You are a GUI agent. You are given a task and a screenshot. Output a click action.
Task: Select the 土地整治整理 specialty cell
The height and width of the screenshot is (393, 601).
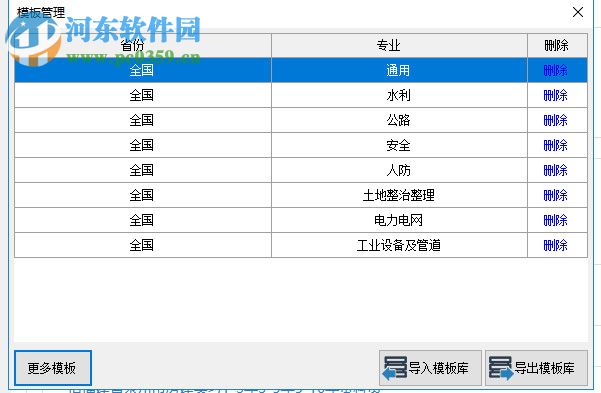(x=399, y=196)
